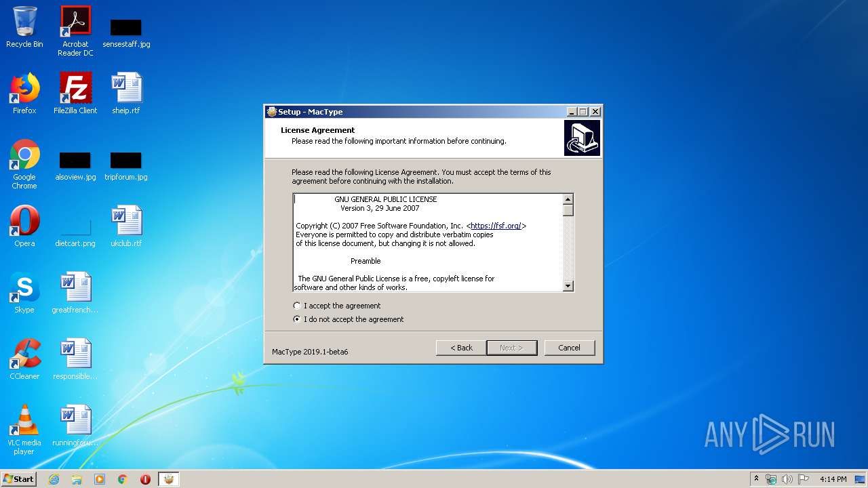The height and width of the screenshot is (488, 868).
Task: Click the license scrollbar down arrow
Action: (568, 287)
